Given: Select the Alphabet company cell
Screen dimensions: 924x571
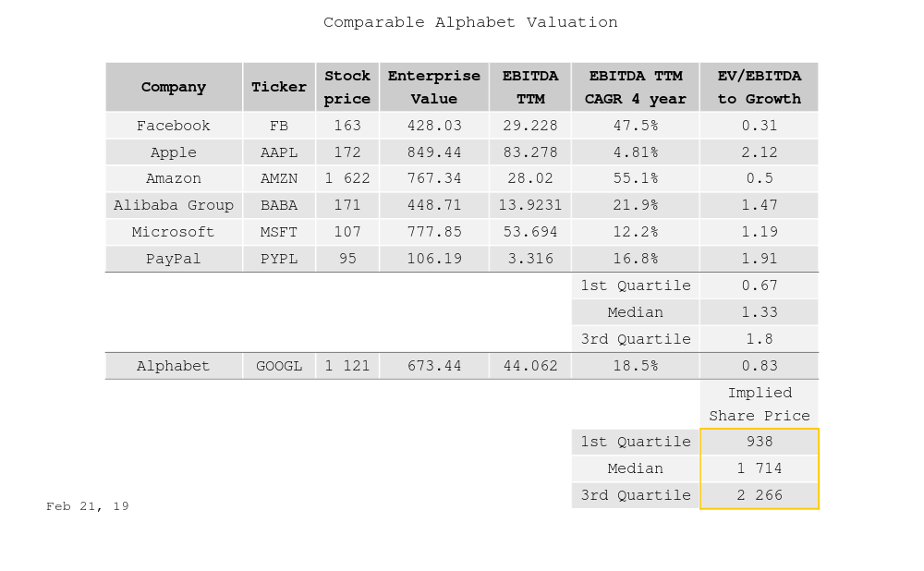Looking at the screenshot, I should click(x=174, y=366).
